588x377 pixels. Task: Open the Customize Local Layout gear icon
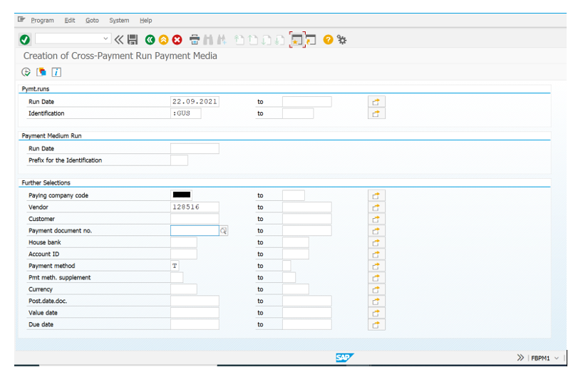[x=342, y=39]
